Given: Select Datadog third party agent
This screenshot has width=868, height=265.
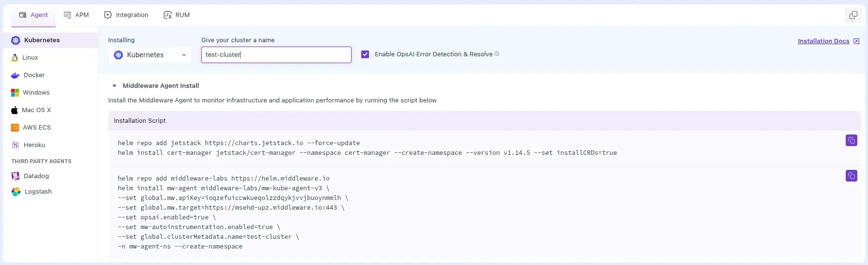Looking at the screenshot, I should (50, 176).
